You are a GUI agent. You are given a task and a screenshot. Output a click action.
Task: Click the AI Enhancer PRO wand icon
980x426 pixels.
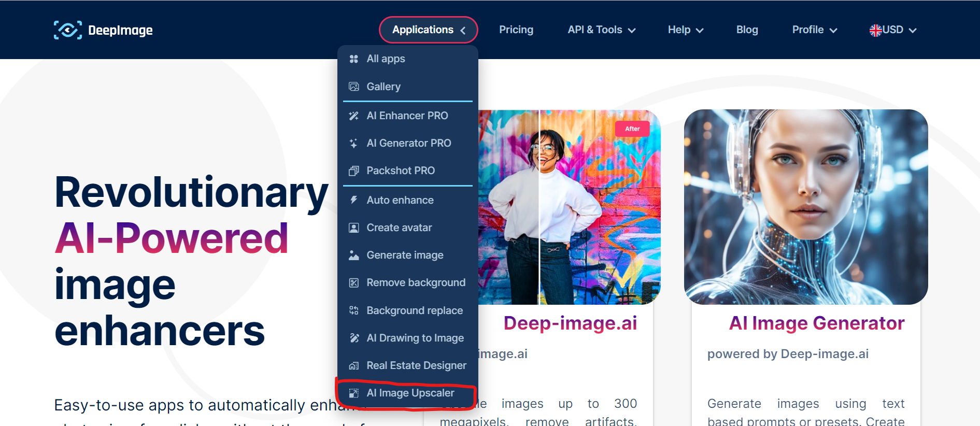pyautogui.click(x=354, y=116)
